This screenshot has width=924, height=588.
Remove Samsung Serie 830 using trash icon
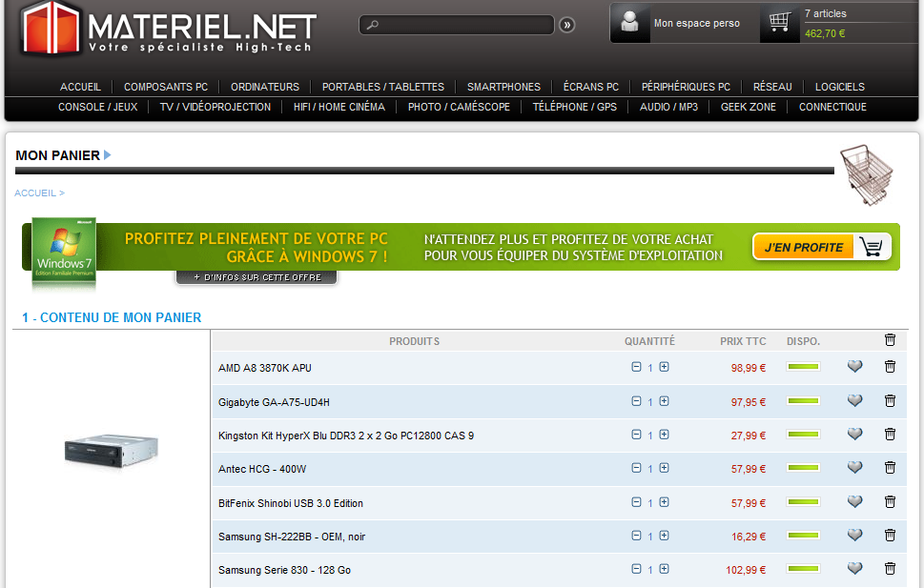pyautogui.click(x=890, y=568)
